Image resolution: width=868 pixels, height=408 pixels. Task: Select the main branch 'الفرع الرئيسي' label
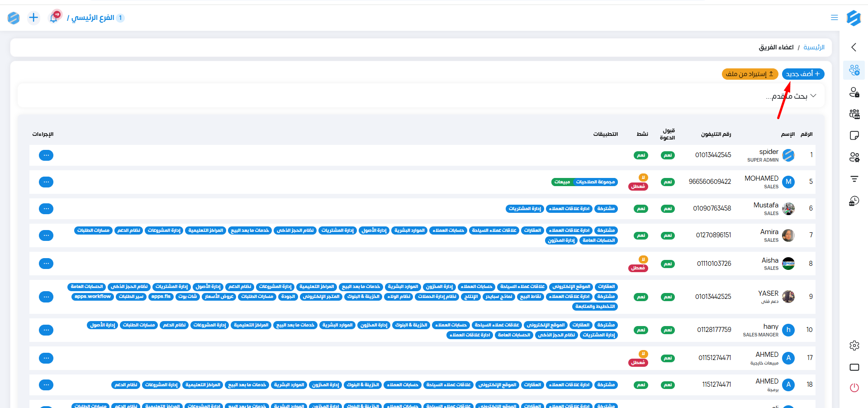pyautogui.click(x=93, y=18)
